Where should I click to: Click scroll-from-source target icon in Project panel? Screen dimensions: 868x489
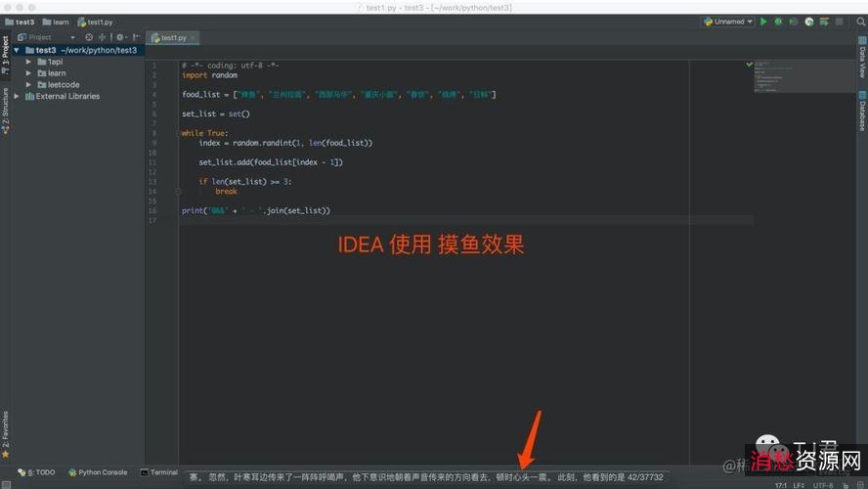tap(89, 37)
